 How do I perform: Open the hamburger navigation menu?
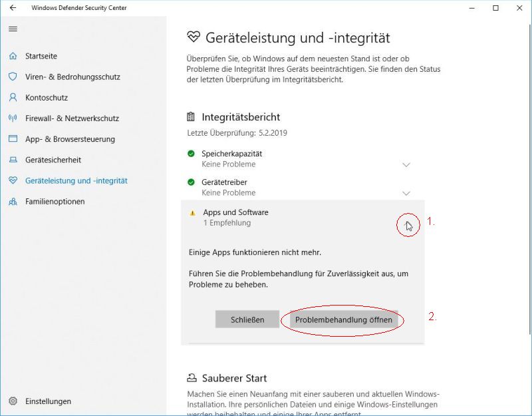pyautogui.click(x=13, y=29)
